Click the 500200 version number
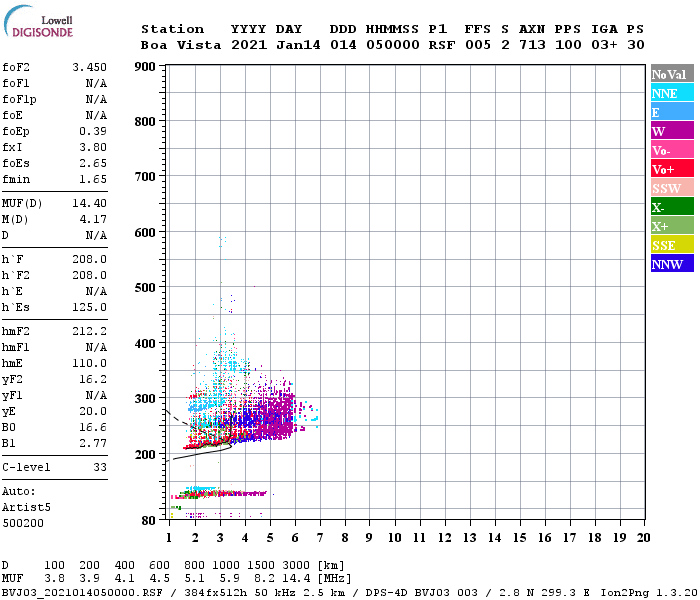The image size is (700, 600). (23, 523)
